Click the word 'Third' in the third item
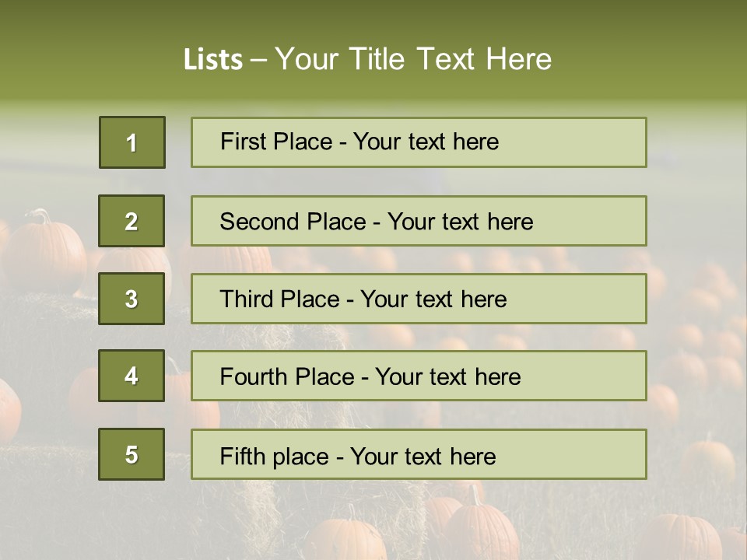Viewport: 747px width, 560px height. point(245,299)
